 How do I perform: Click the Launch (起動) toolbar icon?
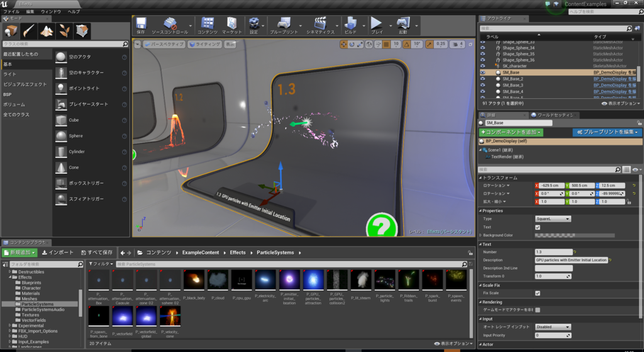pos(403,24)
